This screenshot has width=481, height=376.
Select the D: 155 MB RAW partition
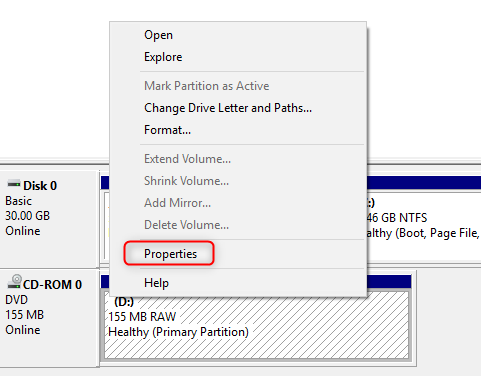tap(256, 324)
